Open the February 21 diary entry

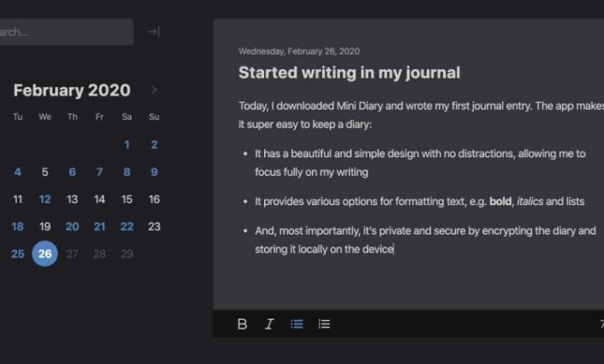pyautogui.click(x=100, y=226)
